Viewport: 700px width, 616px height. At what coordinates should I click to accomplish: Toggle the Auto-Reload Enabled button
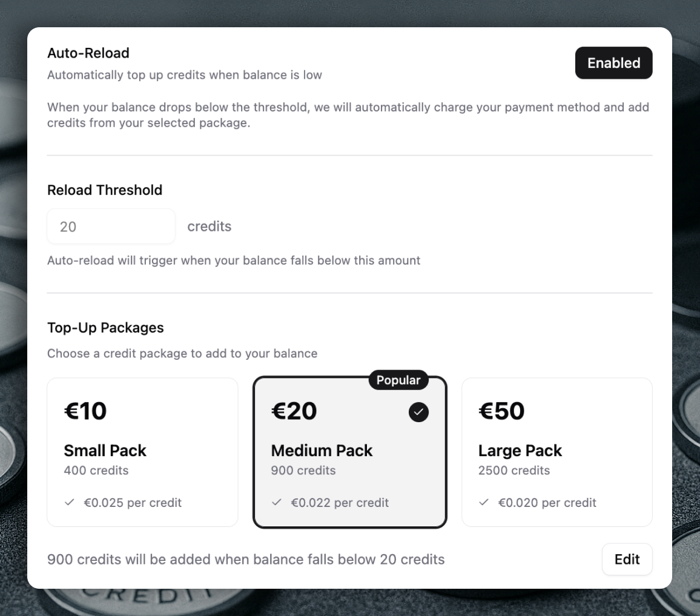613,63
